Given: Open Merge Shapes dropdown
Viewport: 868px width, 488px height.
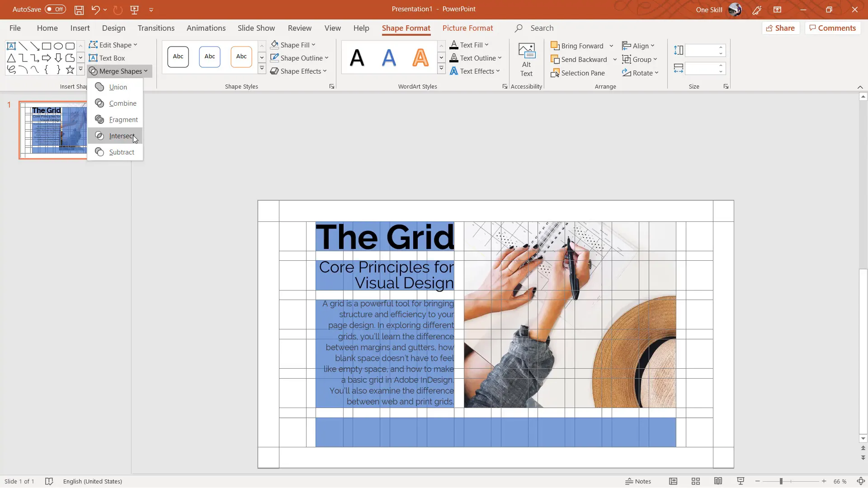Looking at the screenshot, I should click(118, 71).
